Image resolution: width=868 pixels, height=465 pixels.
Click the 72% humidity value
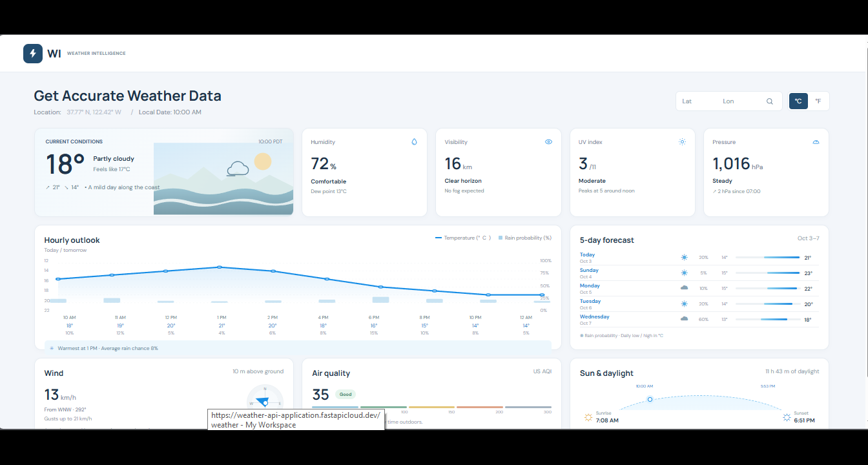[x=324, y=163]
